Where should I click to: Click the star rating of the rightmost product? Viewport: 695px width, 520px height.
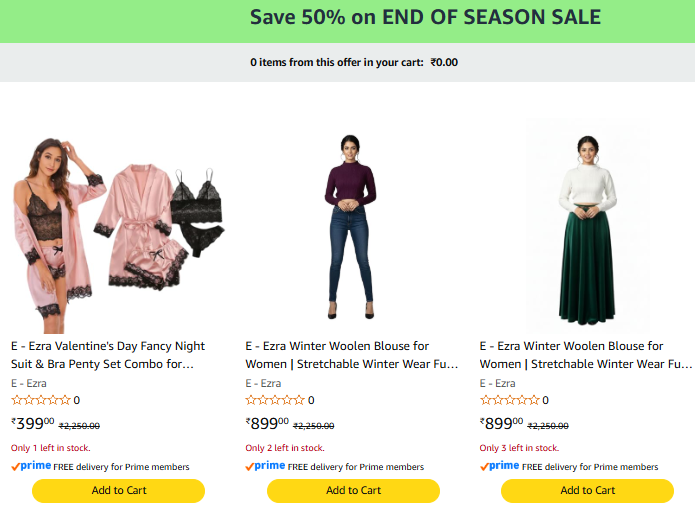pyautogui.click(x=509, y=400)
